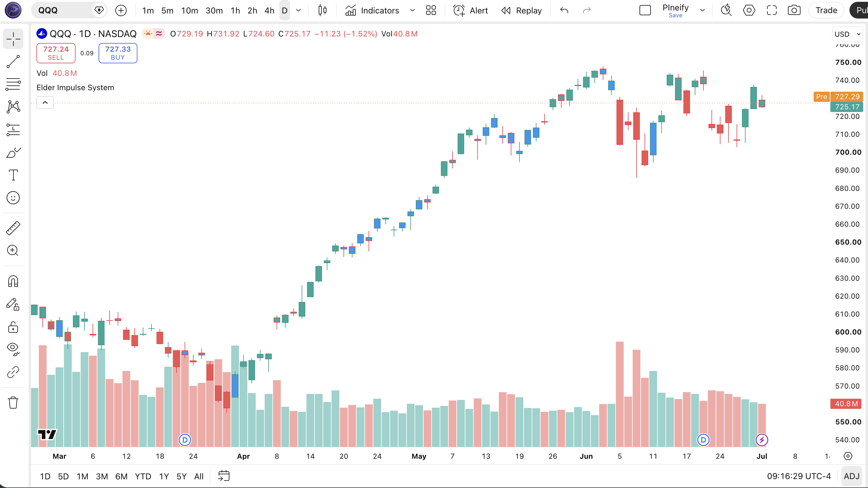Open the quick search lightning icon

726,10
